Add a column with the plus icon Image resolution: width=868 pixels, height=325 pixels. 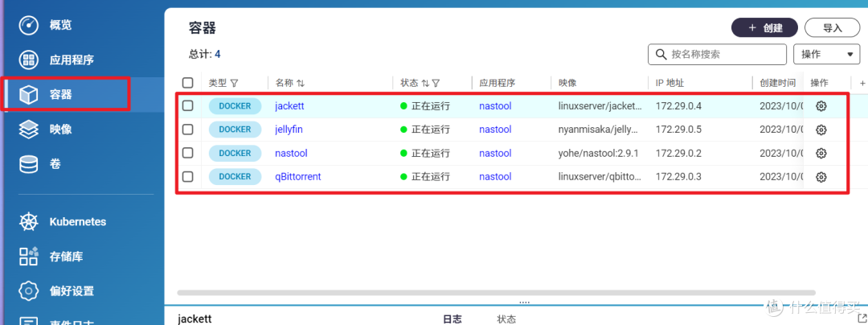coord(862,83)
